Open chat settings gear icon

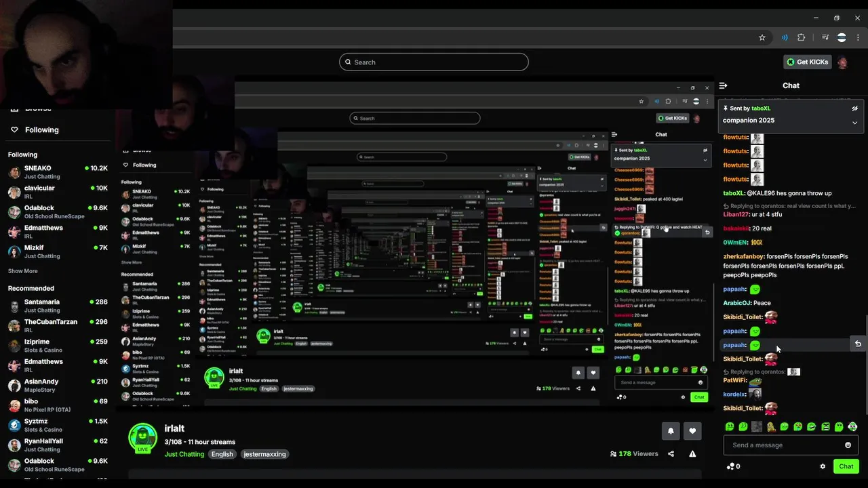823,466
